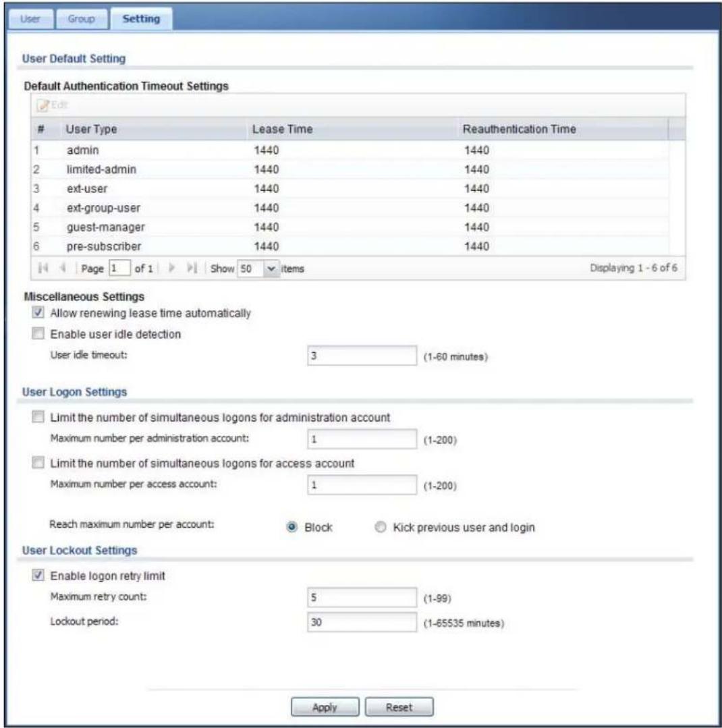Click the Maximum retry count field
The width and height of the screenshot is (722, 728).
pos(362,598)
